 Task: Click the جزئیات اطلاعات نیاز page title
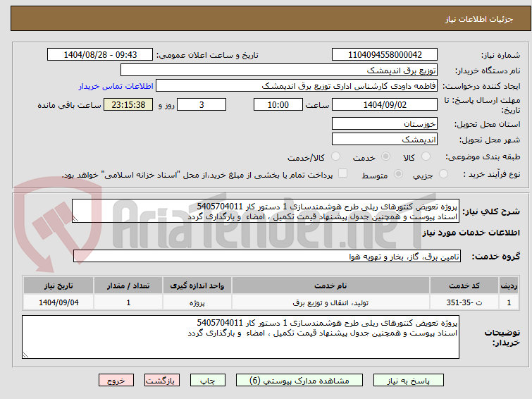(x=478, y=19)
